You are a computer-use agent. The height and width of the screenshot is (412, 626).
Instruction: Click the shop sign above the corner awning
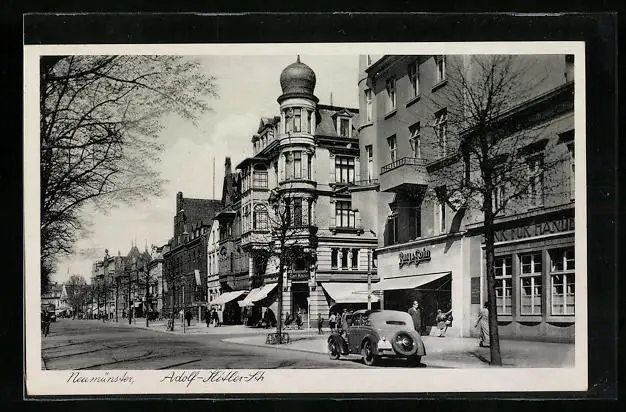(414, 257)
